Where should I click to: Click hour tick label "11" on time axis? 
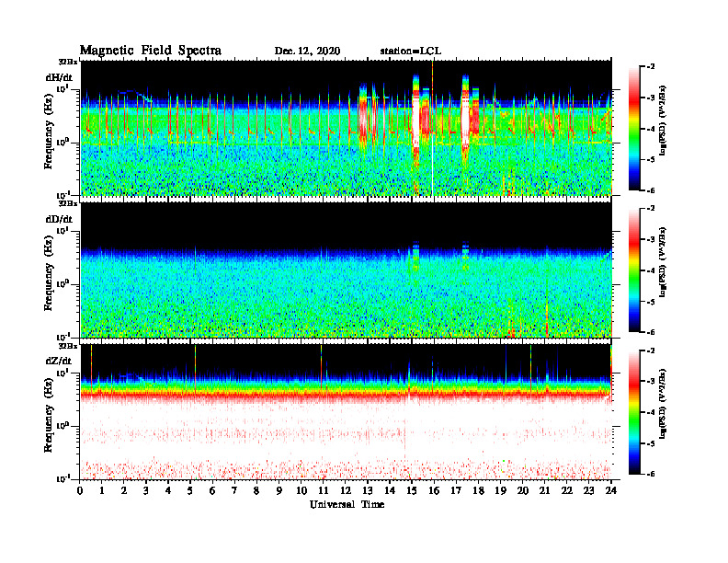click(x=324, y=491)
